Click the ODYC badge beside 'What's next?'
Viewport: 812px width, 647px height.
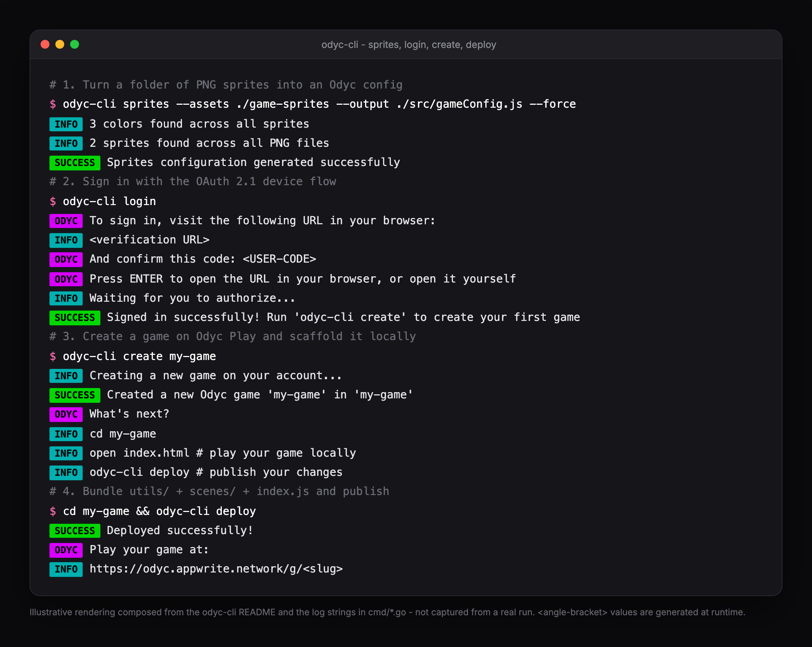(66, 414)
